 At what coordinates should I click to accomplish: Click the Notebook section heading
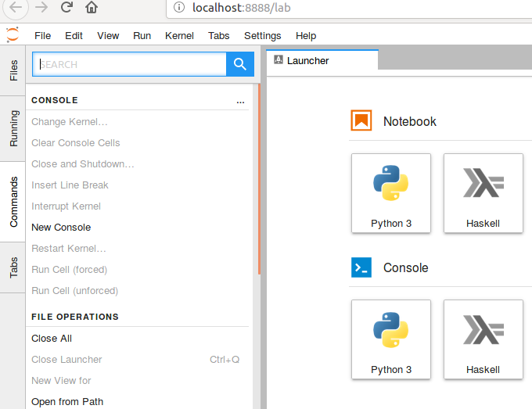(409, 121)
